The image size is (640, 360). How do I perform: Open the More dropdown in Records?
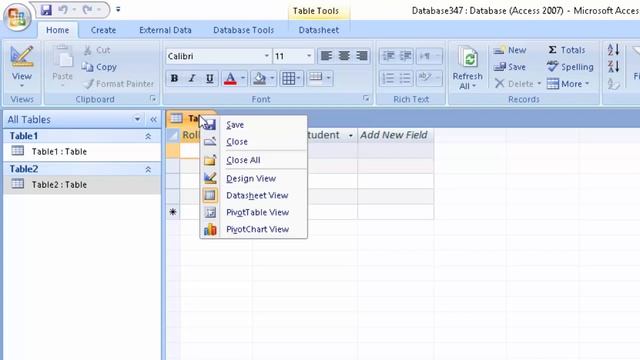568,84
